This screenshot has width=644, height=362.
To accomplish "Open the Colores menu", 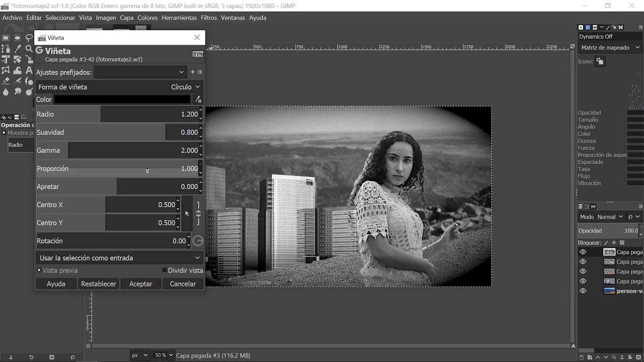I will click(x=147, y=18).
